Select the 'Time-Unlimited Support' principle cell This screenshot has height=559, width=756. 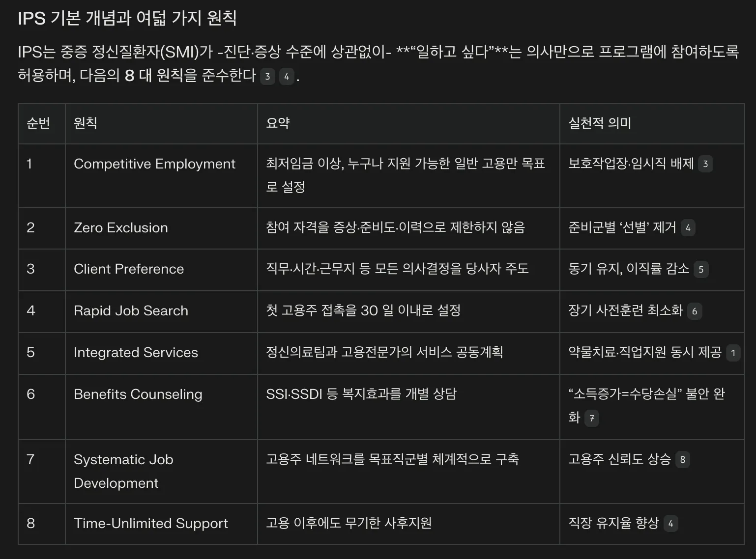tap(151, 523)
